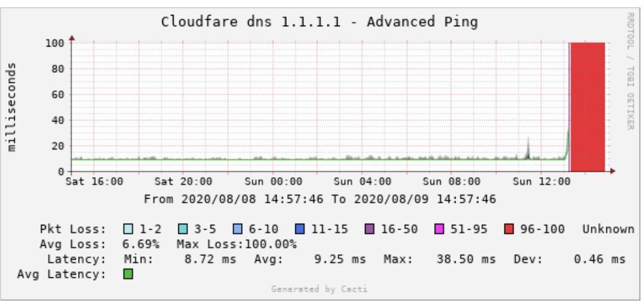The height and width of the screenshot is (303, 644).
Task: Click the latency spike peak before Sun 12:00
Action: point(528,140)
